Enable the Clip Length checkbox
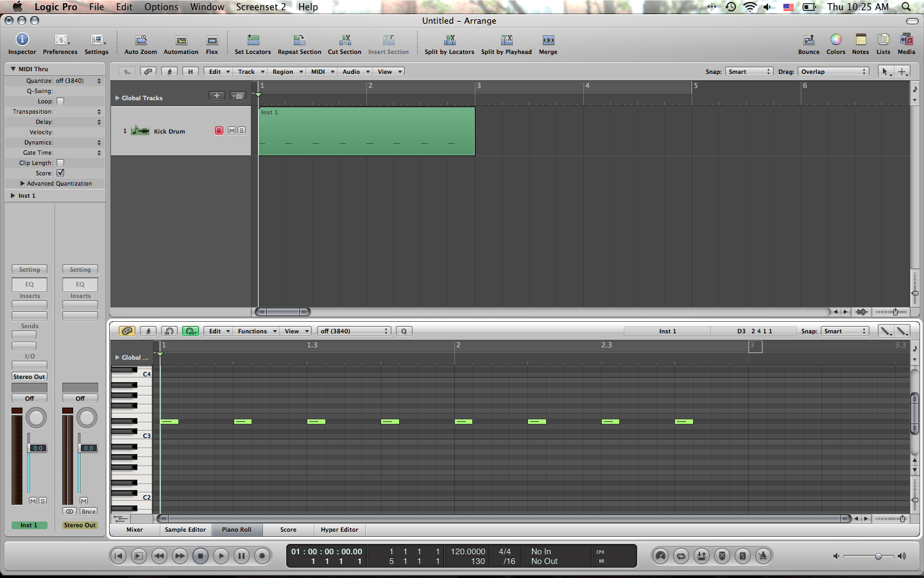 click(x=60, y=163)
